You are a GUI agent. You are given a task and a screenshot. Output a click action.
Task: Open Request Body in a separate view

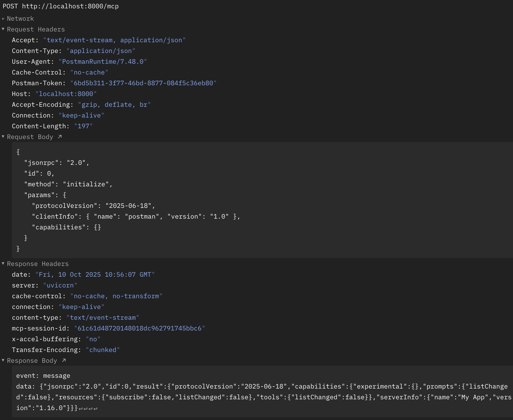pyautogui.click(x=60, y=137)
